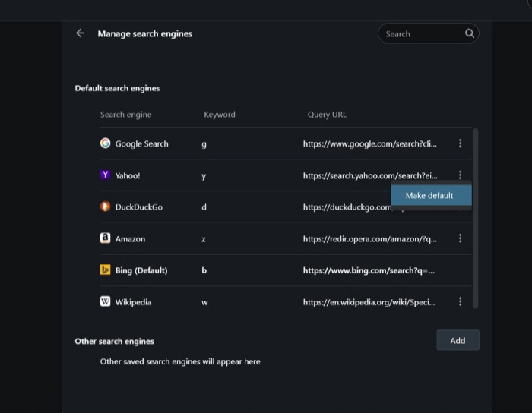532x413 pixels.
Task: Click the Wikipedia W icon
Action: 106,302
